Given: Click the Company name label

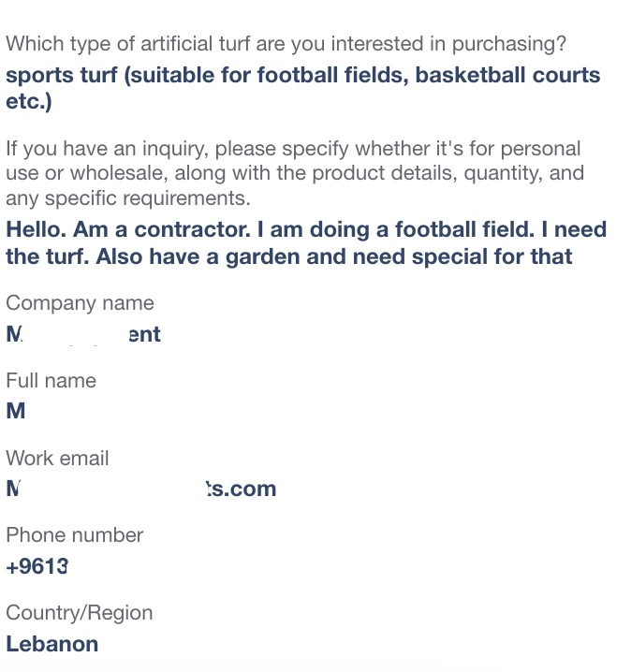Looking at the screenshot, I should click(x=80, y=303).
